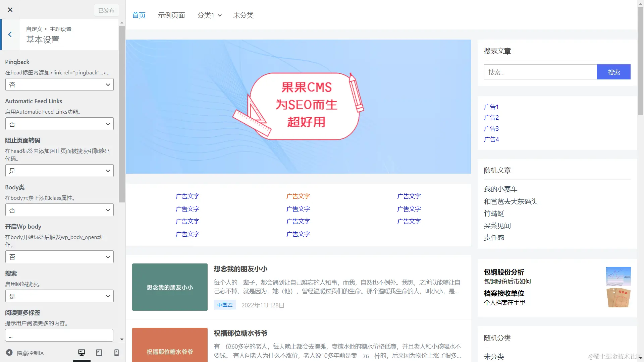The image size is (644, 362).
Task: Open the 广告3 link
Action: point(491,129)
